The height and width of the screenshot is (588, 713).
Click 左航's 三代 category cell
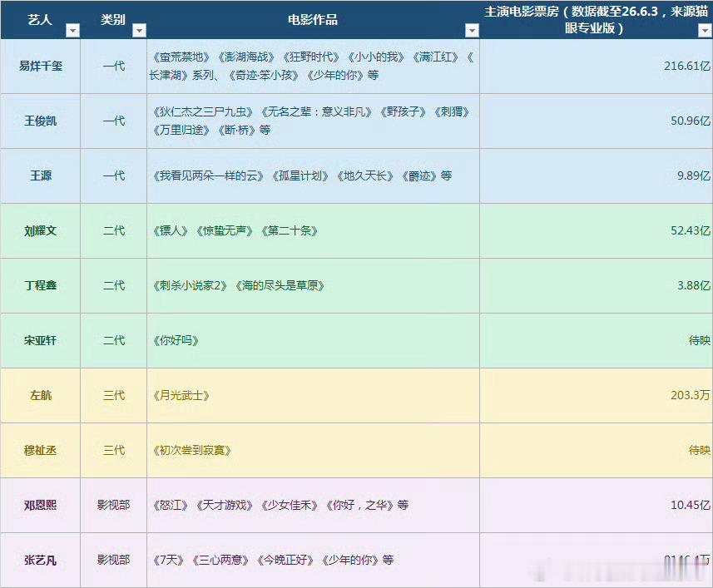point(114,396)
